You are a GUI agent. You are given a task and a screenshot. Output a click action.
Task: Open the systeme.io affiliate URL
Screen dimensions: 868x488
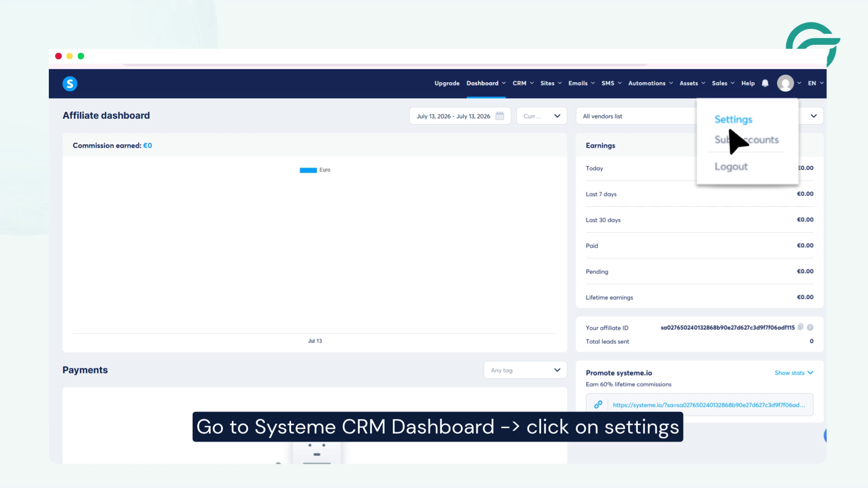[x=709, y=405]
